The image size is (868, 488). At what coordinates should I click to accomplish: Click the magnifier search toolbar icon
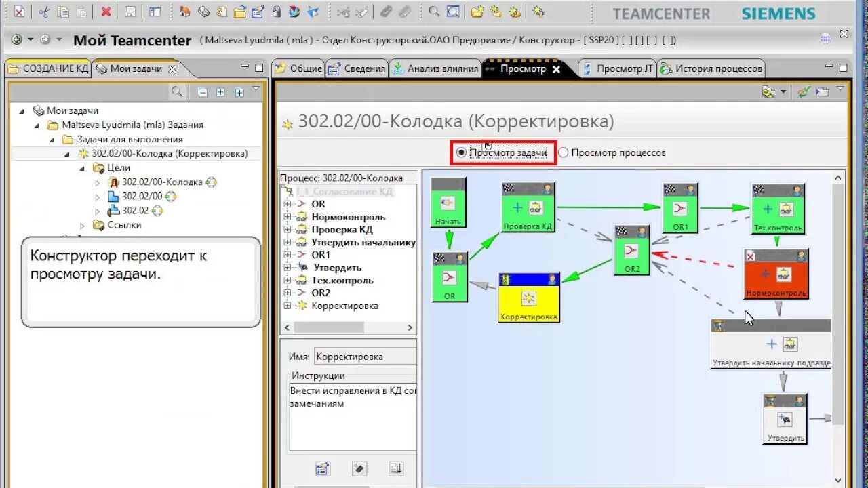tap(433, 12)
